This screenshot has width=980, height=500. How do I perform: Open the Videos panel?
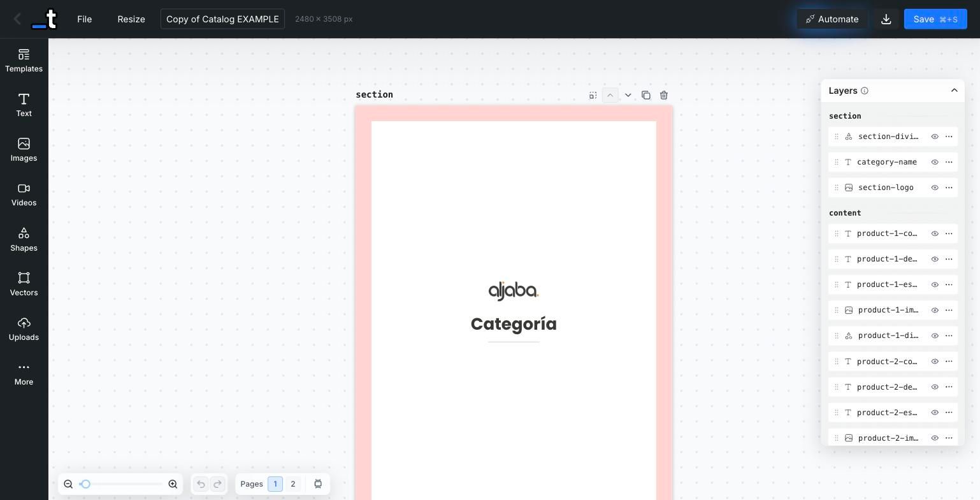tap(24, 195)
